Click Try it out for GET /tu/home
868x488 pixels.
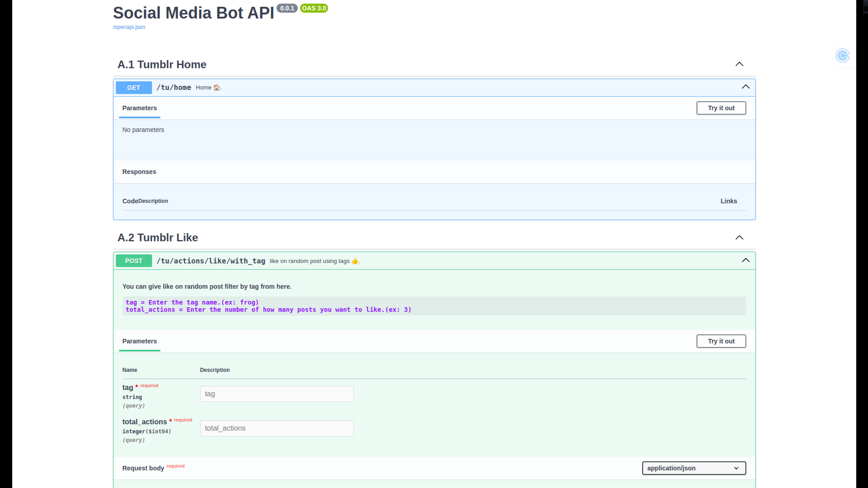click(721, 108)
